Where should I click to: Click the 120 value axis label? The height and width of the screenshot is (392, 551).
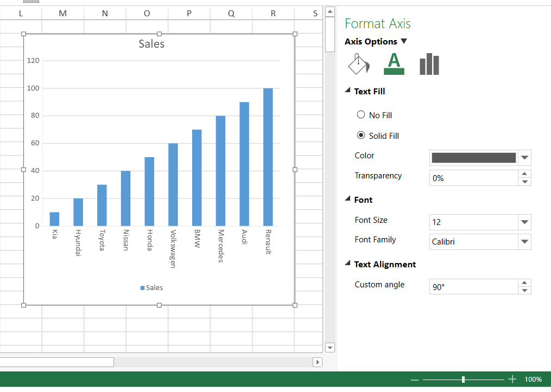coord(33,60)
